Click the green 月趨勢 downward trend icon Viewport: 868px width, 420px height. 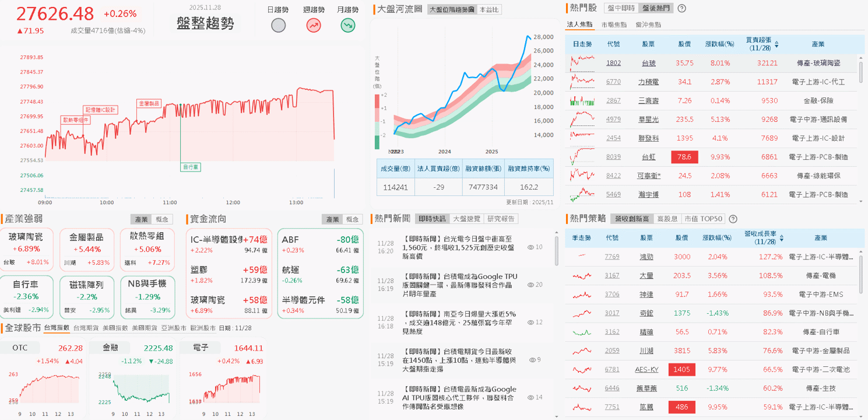[348, 26]
